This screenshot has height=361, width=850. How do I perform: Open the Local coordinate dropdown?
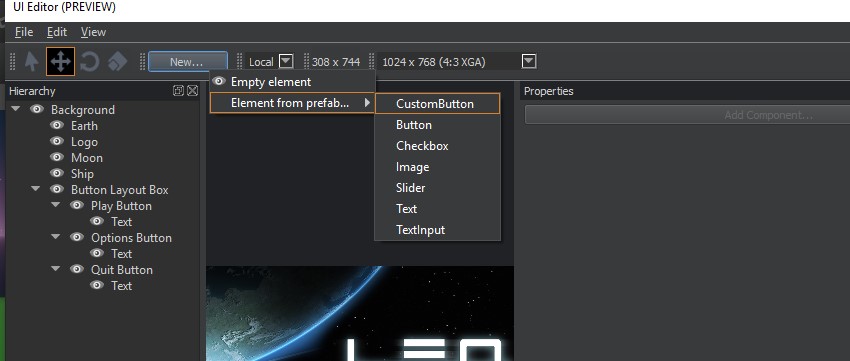click(286, 61)
